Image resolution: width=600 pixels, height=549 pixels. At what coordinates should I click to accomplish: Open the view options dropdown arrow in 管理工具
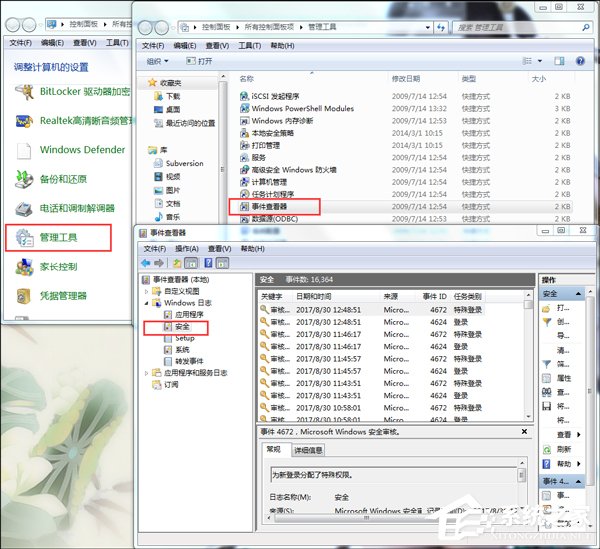click(x=540, y=61)
